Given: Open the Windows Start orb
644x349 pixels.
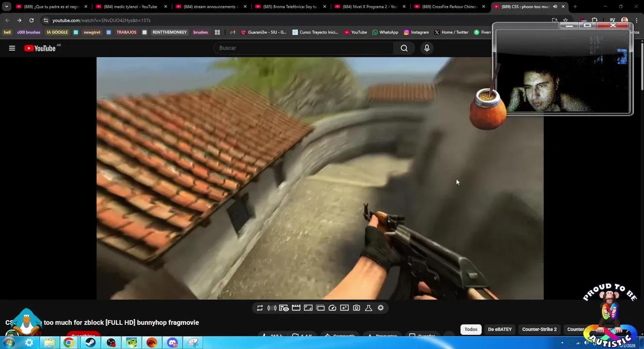Looking at the screenshot, I should tap(9, 343).
